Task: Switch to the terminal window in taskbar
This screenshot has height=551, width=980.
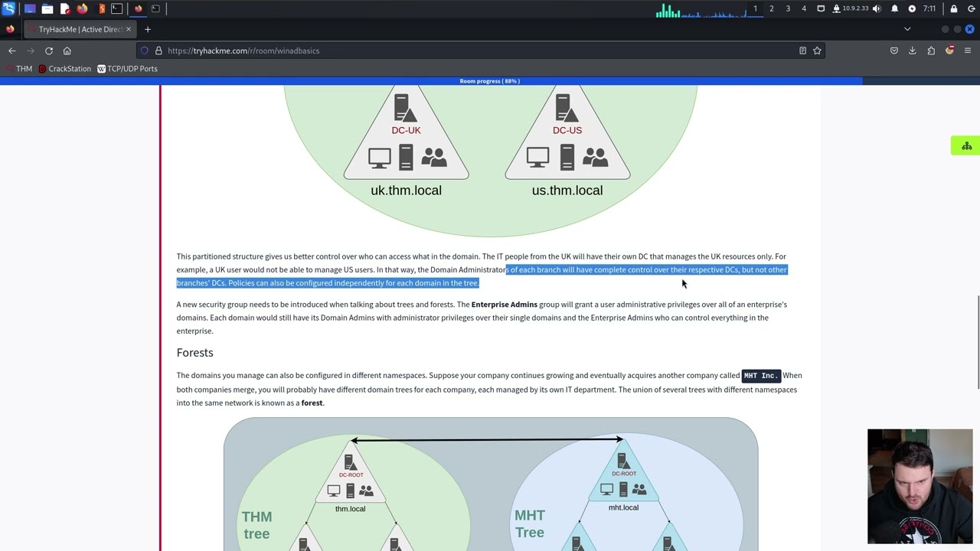Action: pyautogui.click(x=155, y=8)
